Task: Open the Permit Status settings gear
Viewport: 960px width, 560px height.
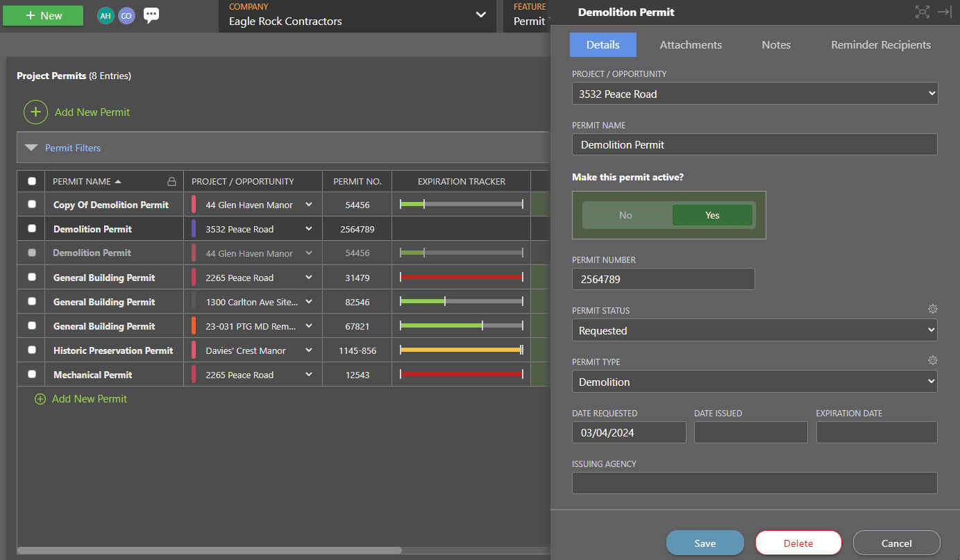Action: coord(933,308)
